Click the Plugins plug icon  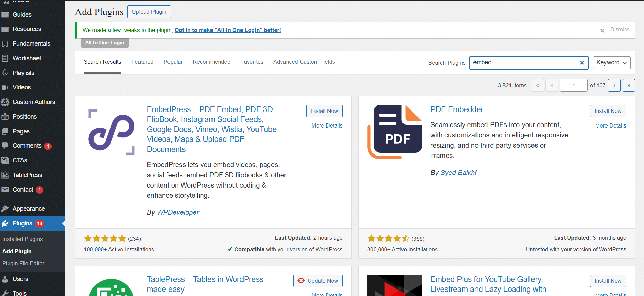[x=5, y=224]
